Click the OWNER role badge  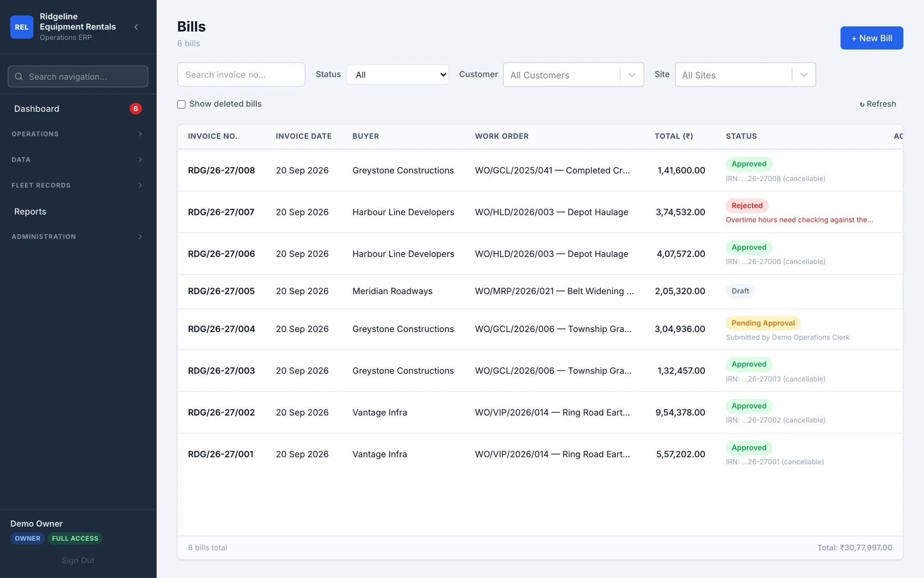27,538
